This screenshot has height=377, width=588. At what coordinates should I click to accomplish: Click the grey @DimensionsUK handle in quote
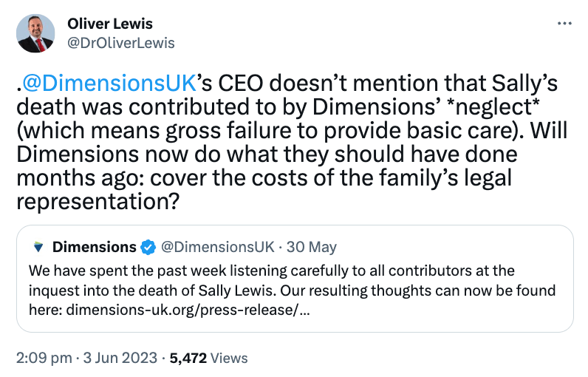(218, 246)
